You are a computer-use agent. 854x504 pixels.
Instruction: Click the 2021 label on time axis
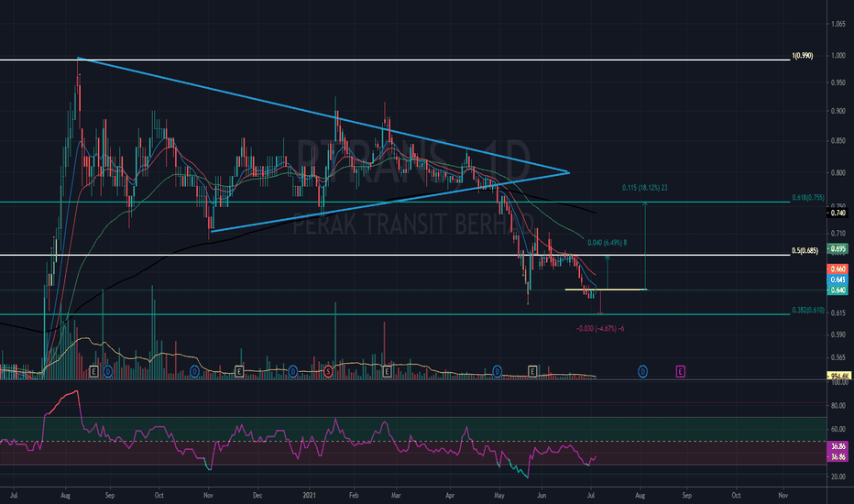click(x=310, y=495)
